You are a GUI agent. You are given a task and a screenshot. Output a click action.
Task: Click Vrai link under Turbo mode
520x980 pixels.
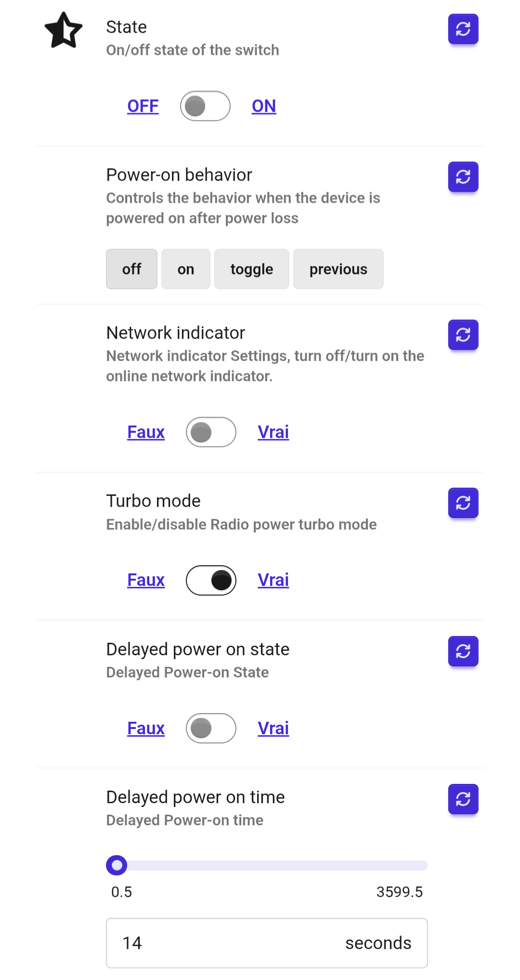(273, 580)
